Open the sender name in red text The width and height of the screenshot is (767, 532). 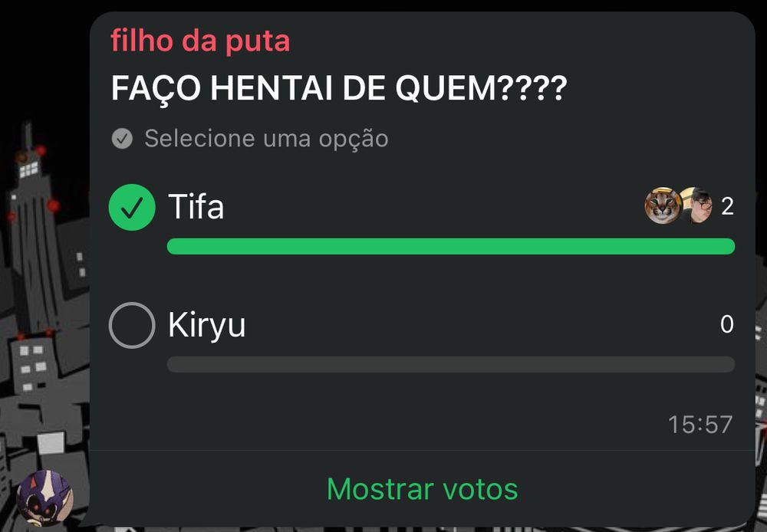(x=200, y=41)
